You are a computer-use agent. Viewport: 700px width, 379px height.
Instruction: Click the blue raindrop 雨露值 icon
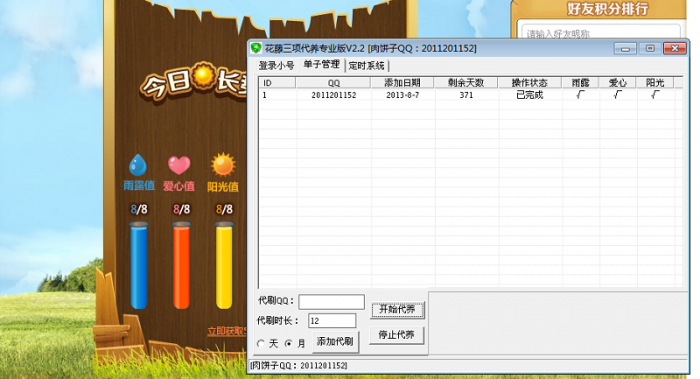pyautogui.click(x=138, y=165)
